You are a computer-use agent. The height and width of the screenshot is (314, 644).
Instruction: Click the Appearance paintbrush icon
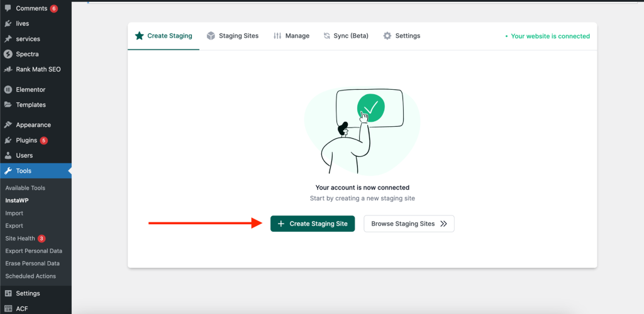pyautogui.click(x=8, y=125)
